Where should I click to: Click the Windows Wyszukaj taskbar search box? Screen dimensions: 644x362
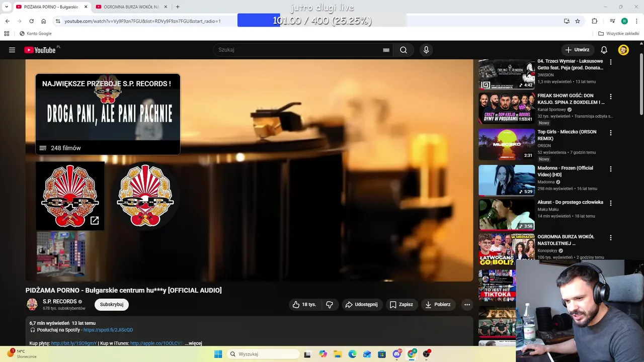pyautogui.click(x=263, y=354)
